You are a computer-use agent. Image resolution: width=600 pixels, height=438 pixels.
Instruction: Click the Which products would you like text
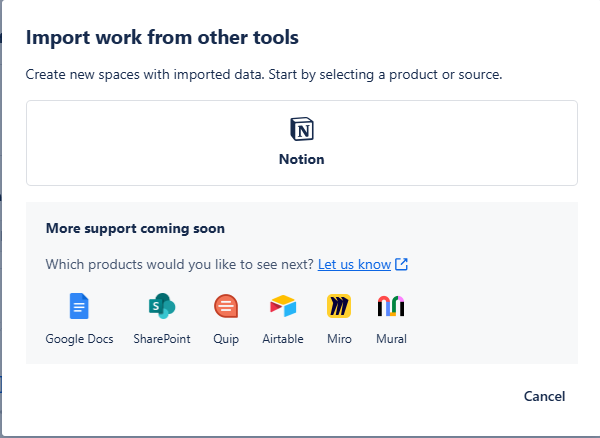179,264
